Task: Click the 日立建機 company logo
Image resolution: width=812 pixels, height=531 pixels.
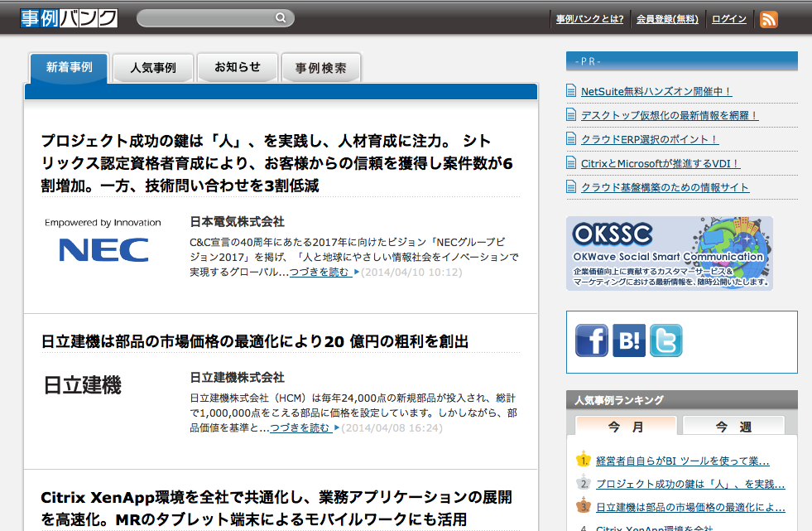Action: 83,385
